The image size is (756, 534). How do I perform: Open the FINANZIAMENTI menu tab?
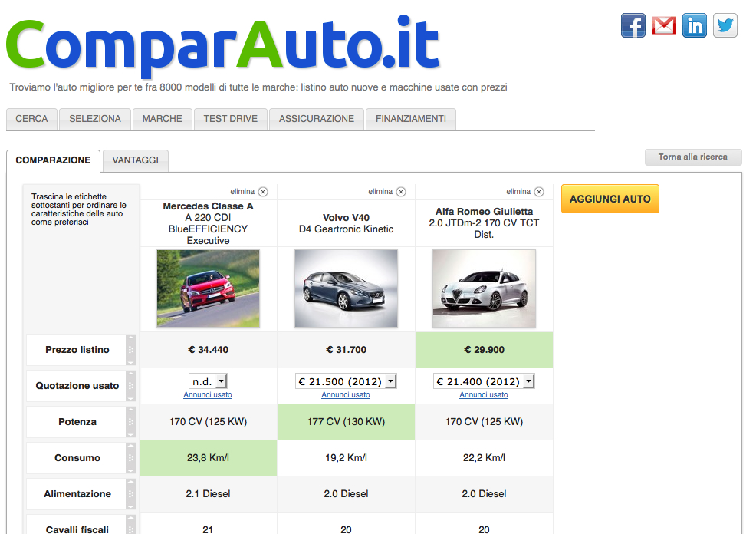411,119
